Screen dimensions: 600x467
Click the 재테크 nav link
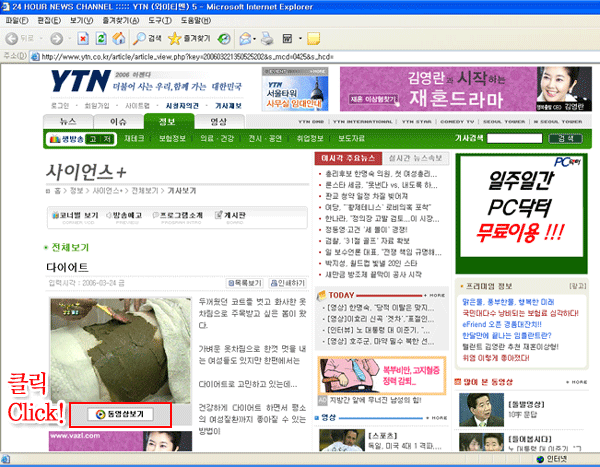(x=134, y=139)
